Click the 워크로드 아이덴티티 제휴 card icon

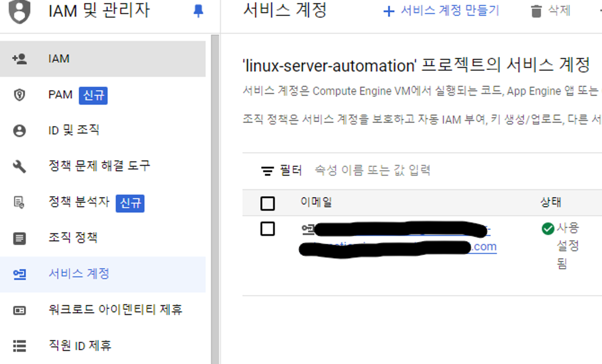coord(19,310)
